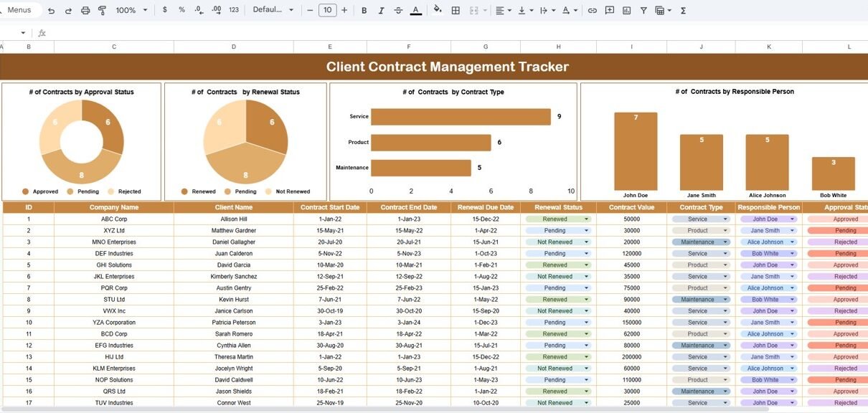Open the more number formats 123 menu

pos(234,11)
